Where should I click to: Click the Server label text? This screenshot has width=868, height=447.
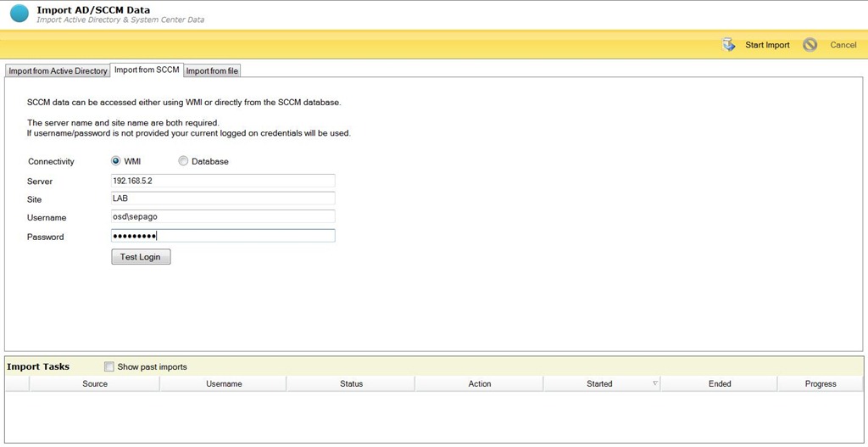[x=40, y=182]
